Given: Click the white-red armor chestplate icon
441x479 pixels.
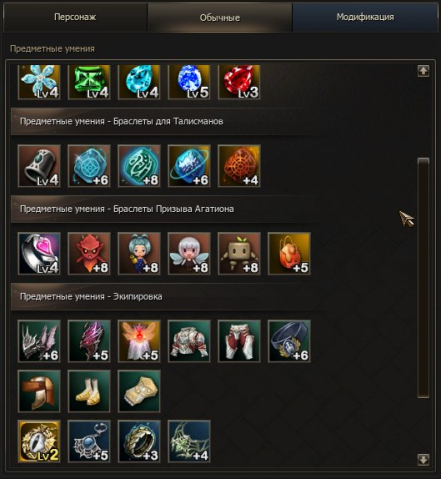Looking at the screenshot, I should (x=189, y=341).
